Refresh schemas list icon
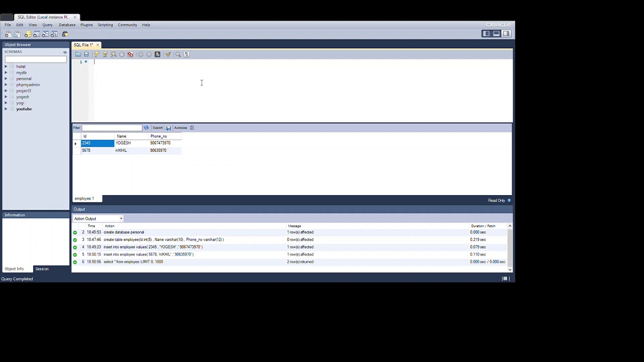Viewport: 644px width, 362px height. (65, 52)
